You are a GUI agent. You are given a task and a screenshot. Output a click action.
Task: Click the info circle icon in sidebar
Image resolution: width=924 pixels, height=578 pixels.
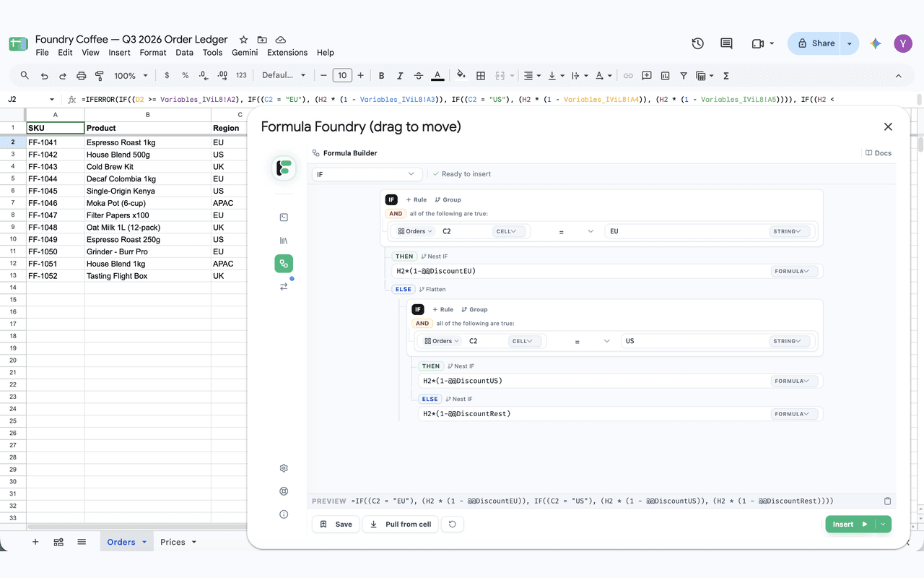tap(284, 514)
